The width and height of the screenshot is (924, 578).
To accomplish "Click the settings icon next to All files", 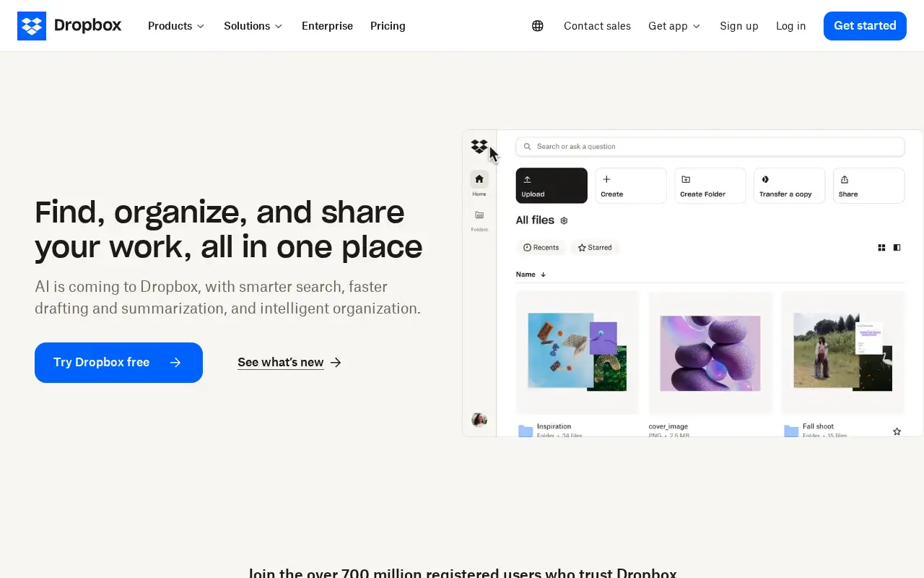I will (x=565, y=220).
